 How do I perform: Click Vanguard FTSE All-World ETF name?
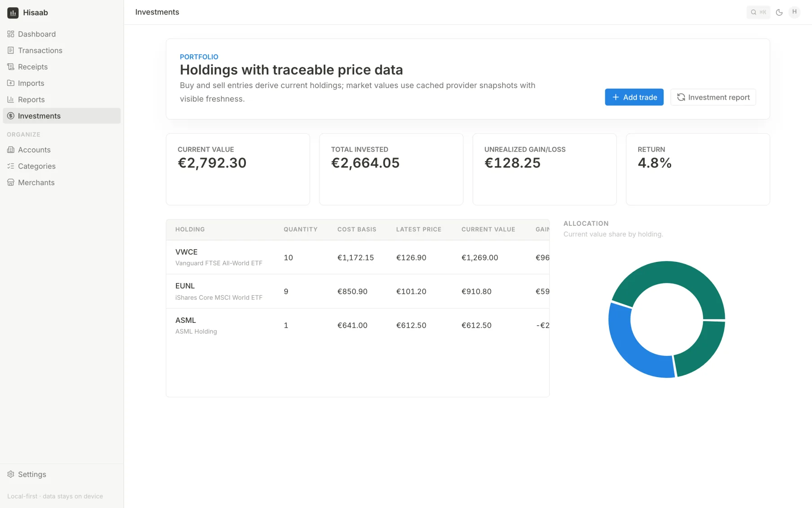(x=219, y=263)
